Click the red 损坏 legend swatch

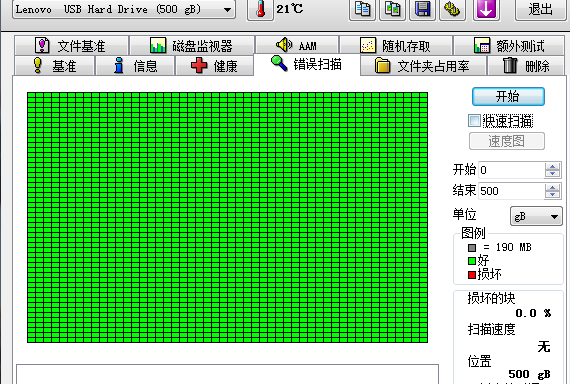[x=472, y=275]
